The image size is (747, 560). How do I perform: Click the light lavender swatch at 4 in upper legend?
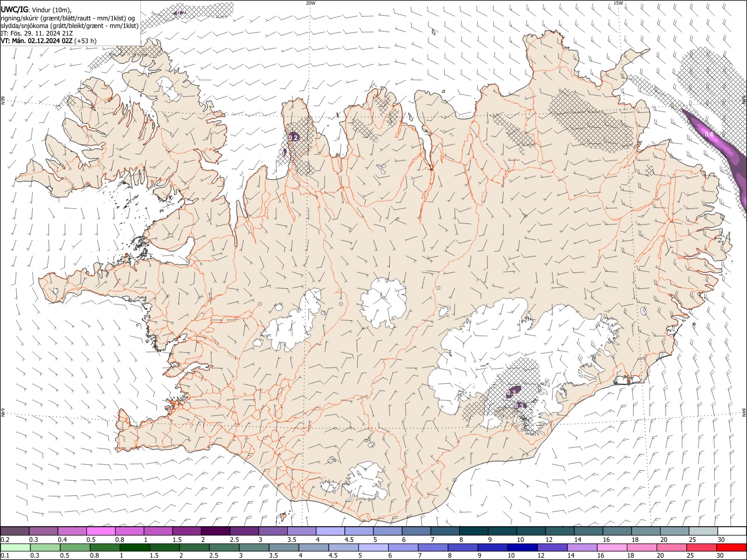pos(330,531)
